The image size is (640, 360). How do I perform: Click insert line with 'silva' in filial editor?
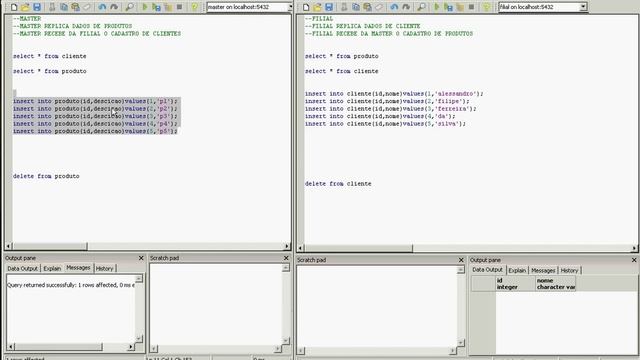click(x=385, y=124)
